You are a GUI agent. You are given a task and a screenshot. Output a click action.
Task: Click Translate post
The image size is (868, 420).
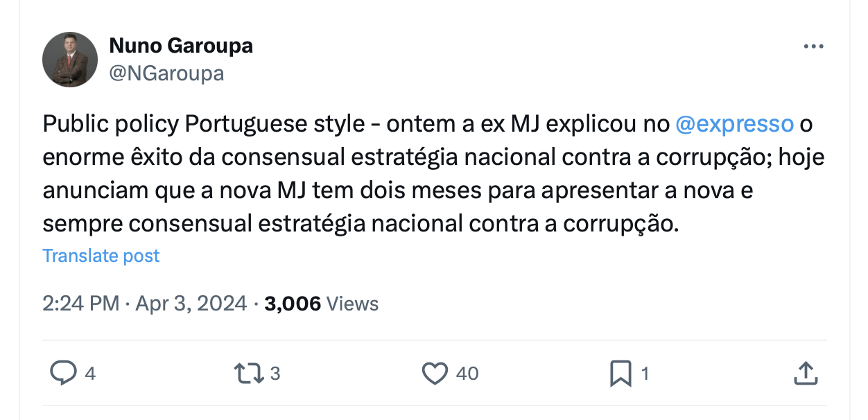coord(101,256)
